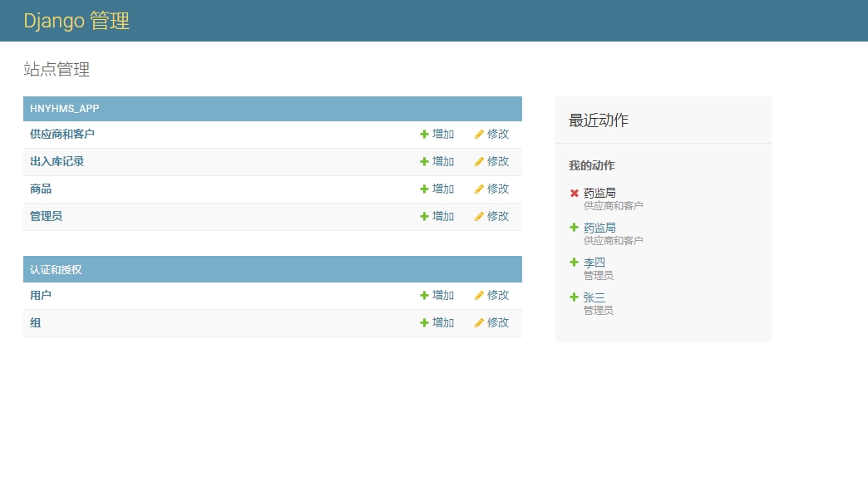Screen dimensions: 868x501
Task: Click the plus 增加 for 供应商和客户
Action: [436, 134]
